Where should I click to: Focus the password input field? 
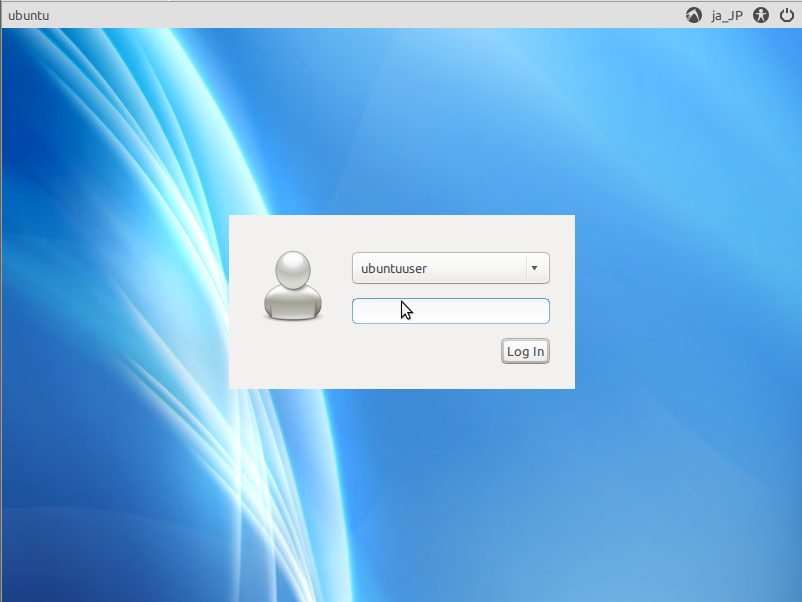pyautogui.click(x=451, y=311)
